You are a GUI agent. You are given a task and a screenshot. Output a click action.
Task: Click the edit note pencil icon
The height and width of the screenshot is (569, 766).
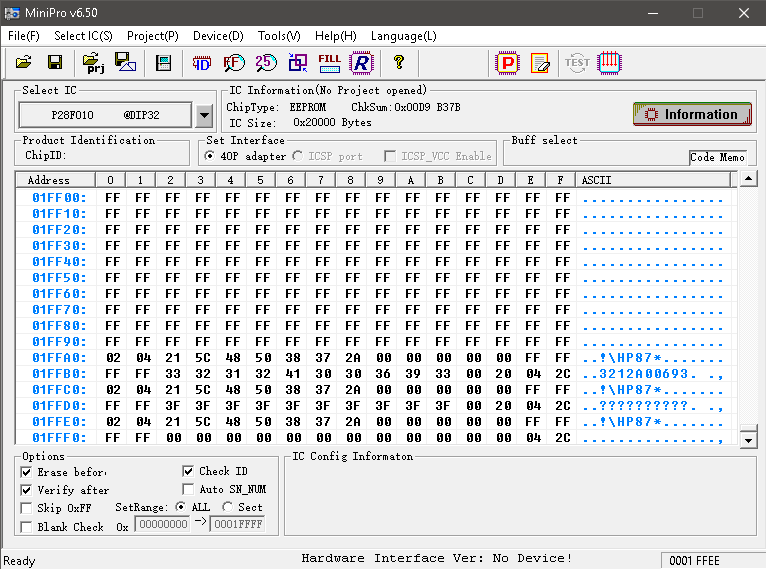click(x=539, y=63)
